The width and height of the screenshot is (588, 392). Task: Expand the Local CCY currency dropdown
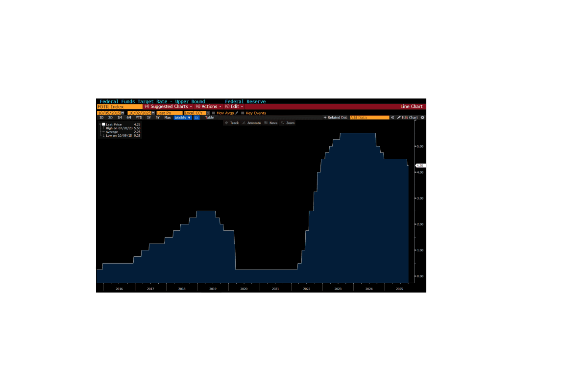tap(208, 113)
